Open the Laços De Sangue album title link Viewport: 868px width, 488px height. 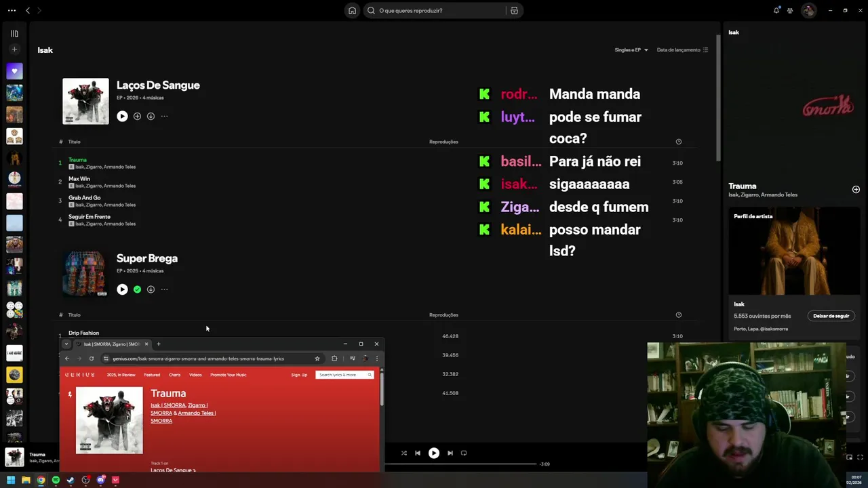coord(158,85)
